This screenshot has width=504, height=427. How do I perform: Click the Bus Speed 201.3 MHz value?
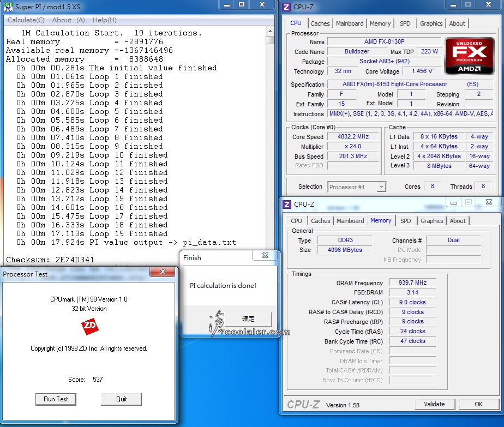pos(353,157)
